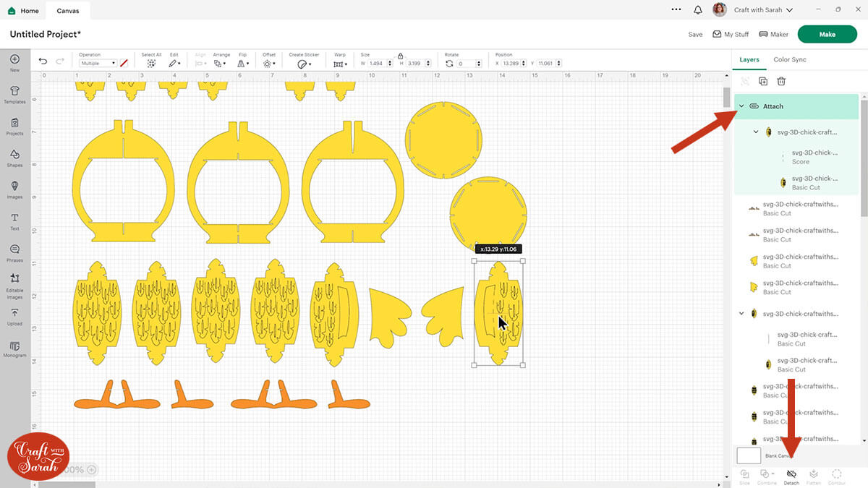Expand the Flip dropdown menu

243,64
